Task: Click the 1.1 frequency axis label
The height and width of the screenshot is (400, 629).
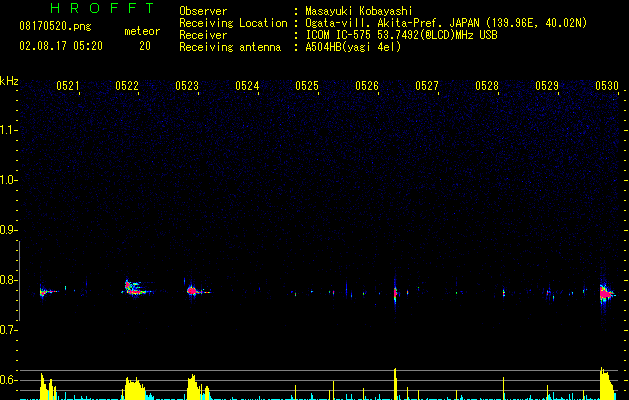Action: point(8,130)
